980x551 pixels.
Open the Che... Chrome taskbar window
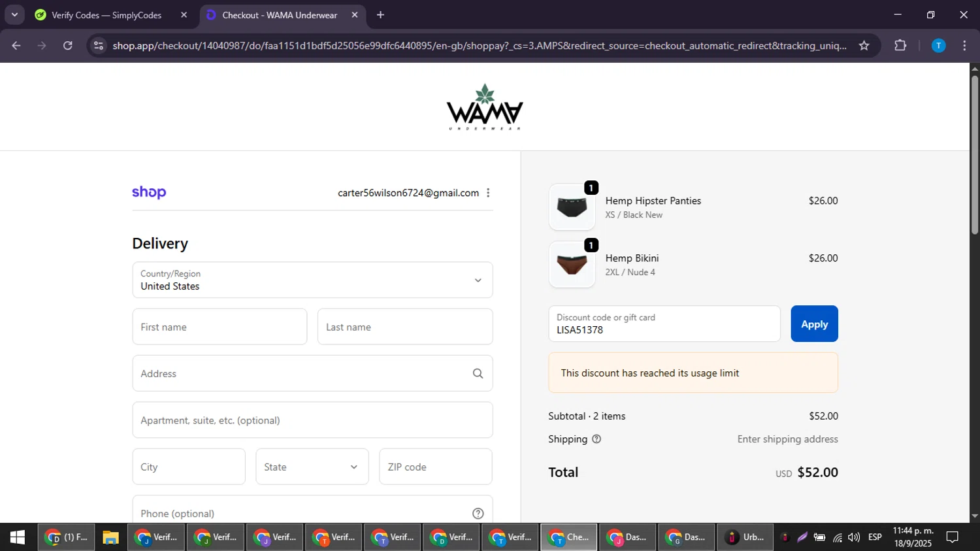click(569, 537)
